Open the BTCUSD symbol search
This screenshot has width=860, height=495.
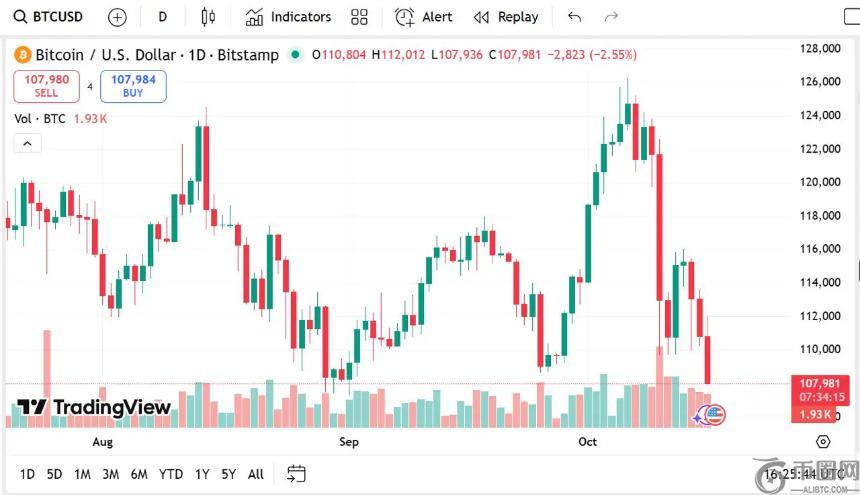[x=48, y=17]
